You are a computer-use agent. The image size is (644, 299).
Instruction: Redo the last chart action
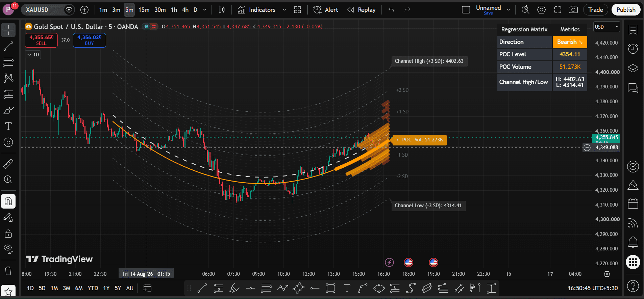coord(407,10)
